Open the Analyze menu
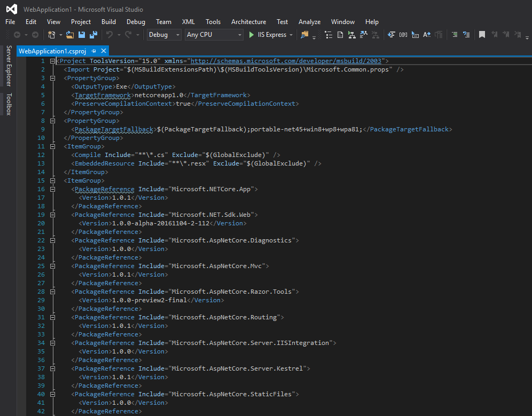532x416 pixels. 309,22
